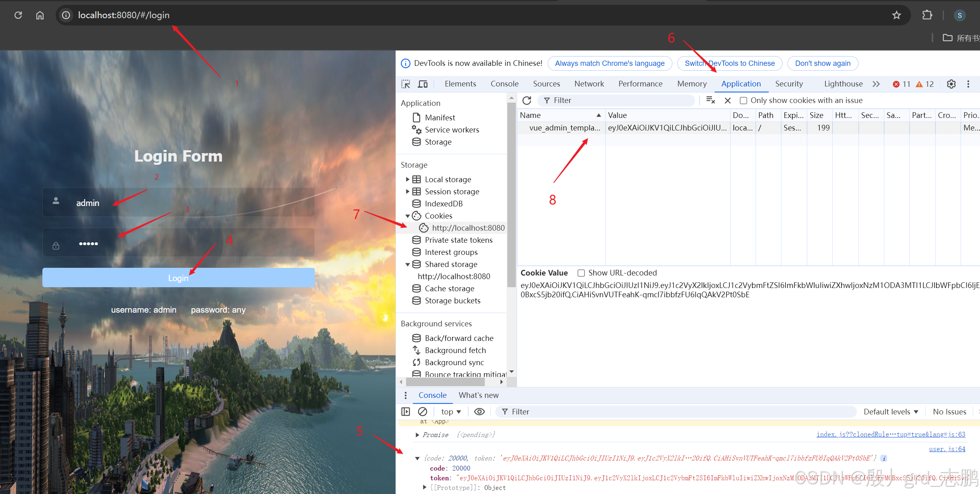Open user.js:64 source link

[947, 449]
